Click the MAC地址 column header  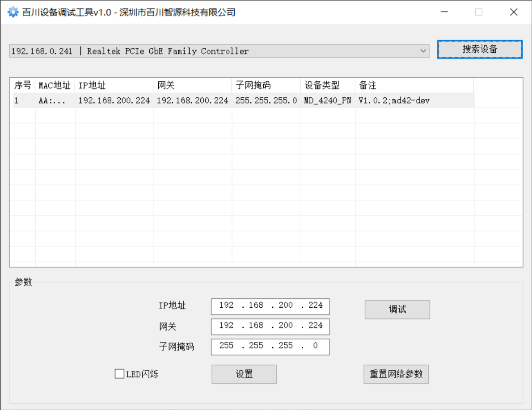tap(55, 85)
